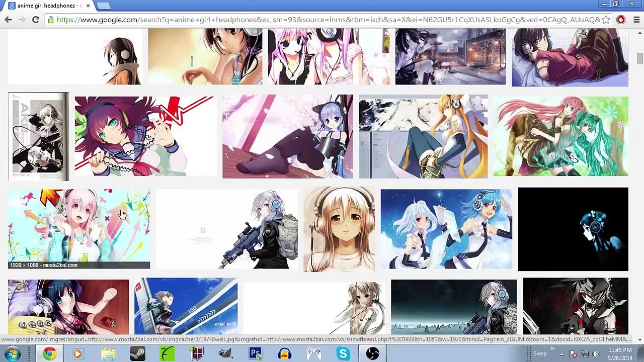Open the brown-haired girl in orange jacket thumbnail
This screenshot has height=362, width=644.
75,56
